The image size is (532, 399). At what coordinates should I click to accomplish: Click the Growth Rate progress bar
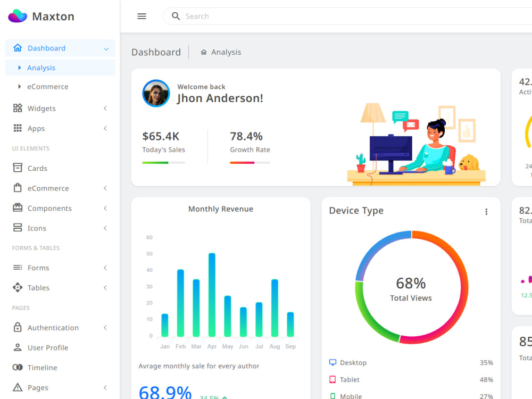(250, 163)
